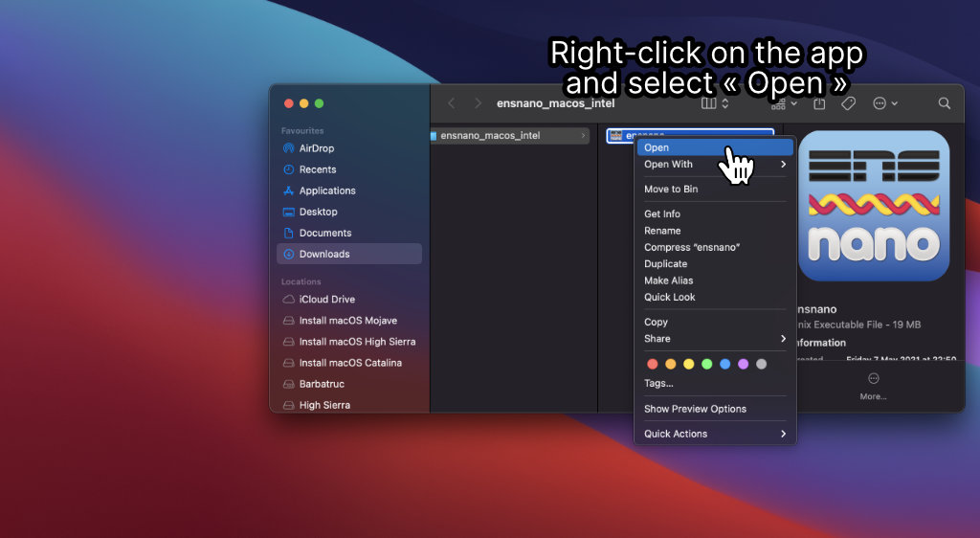Apply the green tag color

tap(707, 365)
